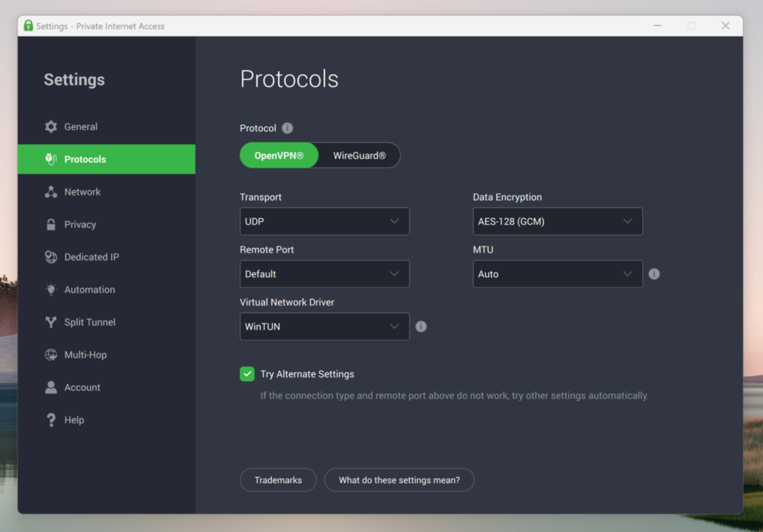
Task: Open the Help section
Action: click(107, 420)
